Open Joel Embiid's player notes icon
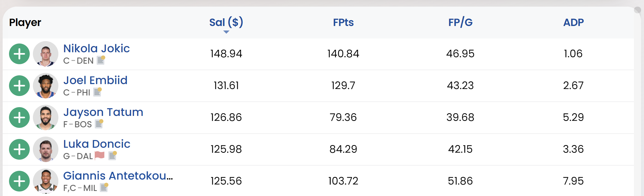644x196 pixels. click(x=97, y=92)
